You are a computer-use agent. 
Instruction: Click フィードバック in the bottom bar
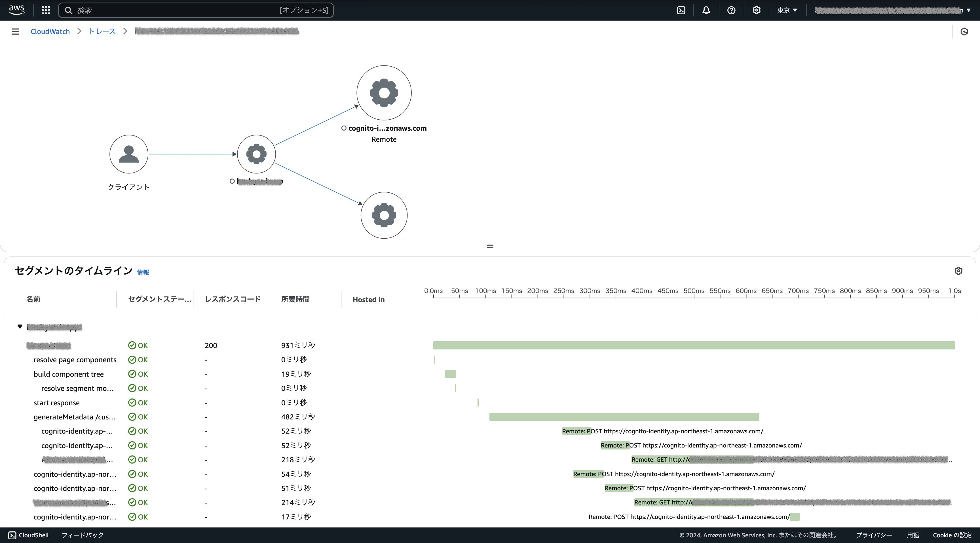click(x=82, y=535)
